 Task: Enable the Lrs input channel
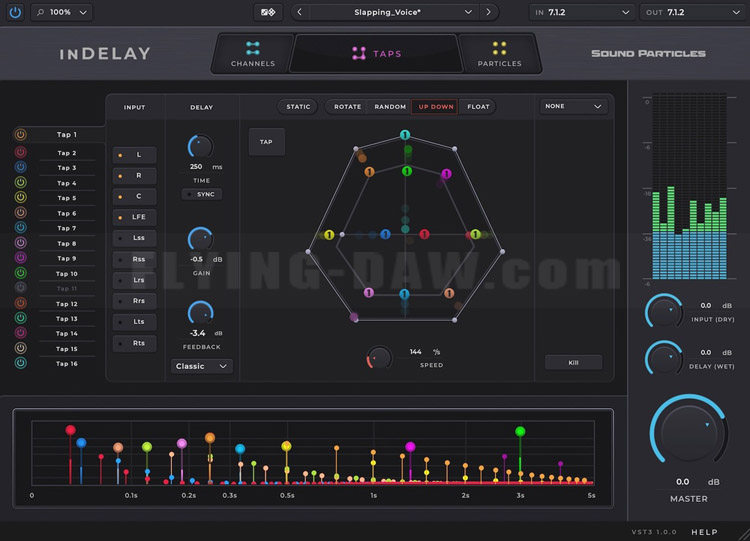click(134, 280)
